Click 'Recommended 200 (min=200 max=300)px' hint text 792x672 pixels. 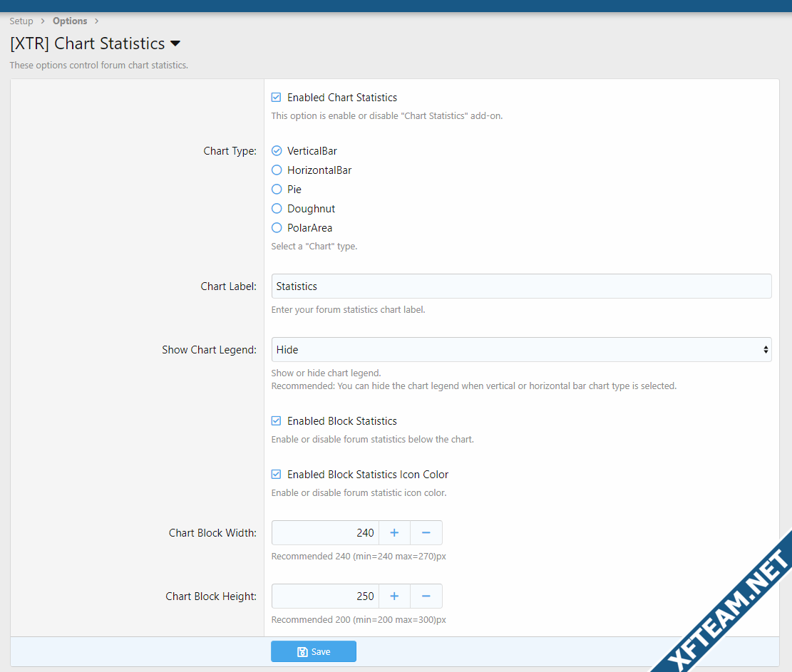pos(359,620)
